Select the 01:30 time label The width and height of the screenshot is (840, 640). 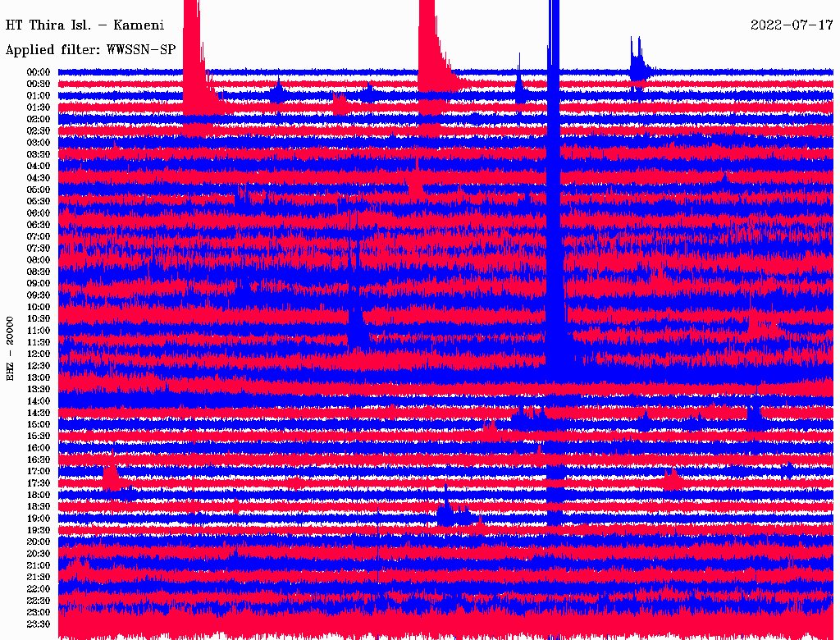pos(39,107)
